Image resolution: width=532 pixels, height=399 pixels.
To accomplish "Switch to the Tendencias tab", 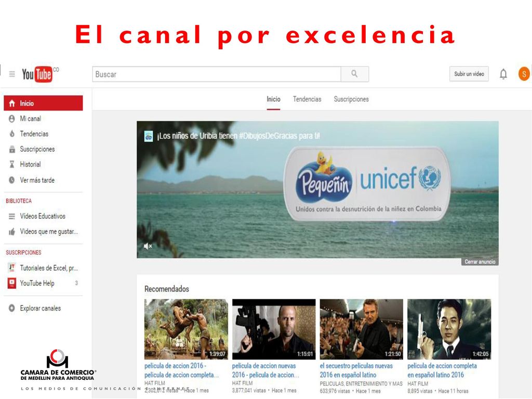I will [307, 99].
